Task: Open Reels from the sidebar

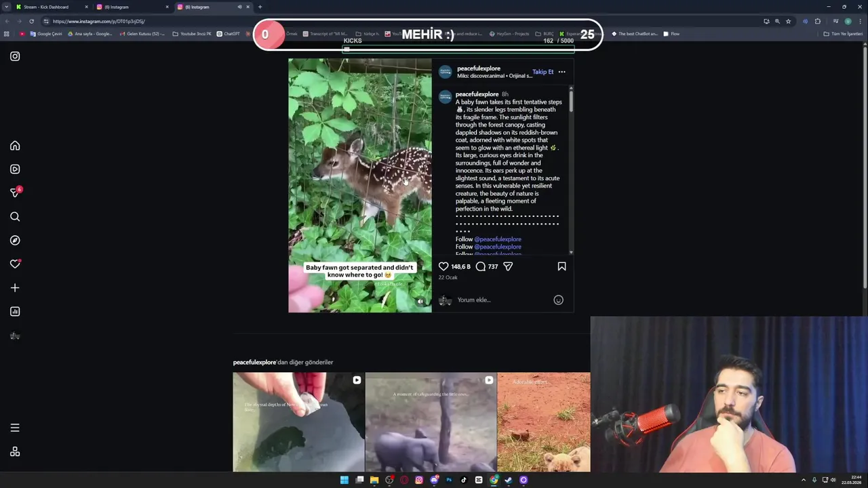Action: [x=15, y=169]
